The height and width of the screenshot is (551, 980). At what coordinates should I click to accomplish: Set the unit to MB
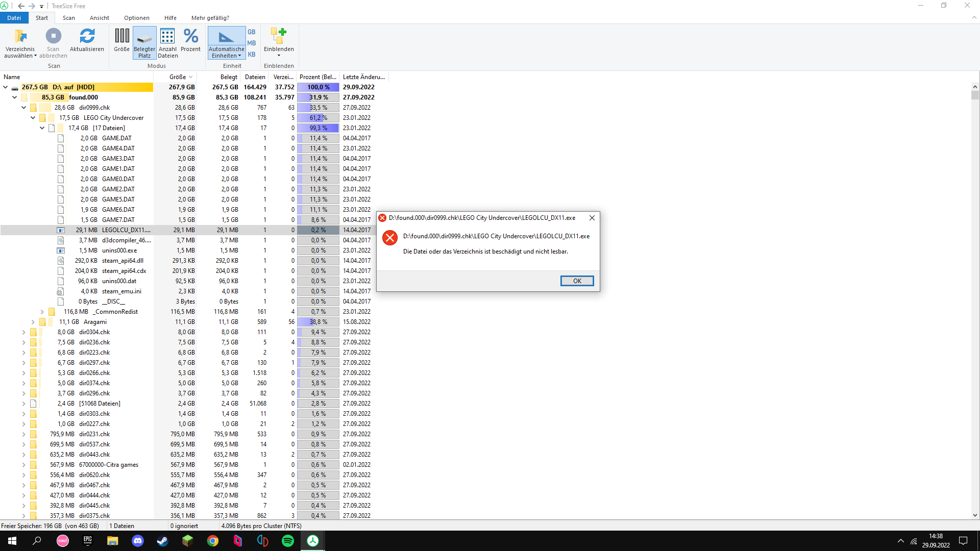(251, 43)
